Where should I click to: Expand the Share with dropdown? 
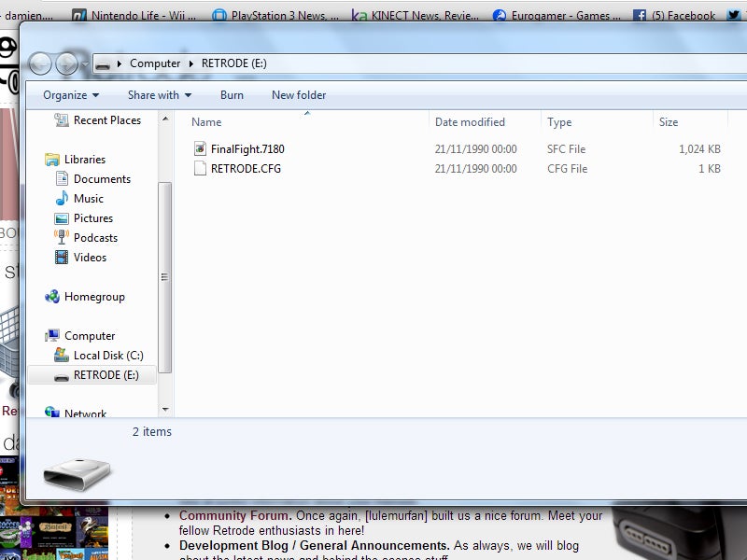coord(159,95)
